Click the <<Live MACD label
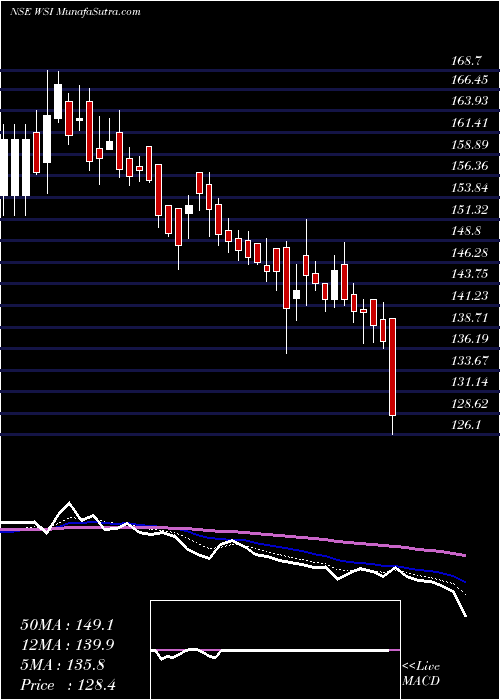This screenshot has width=500, height=700. point(421,674)
